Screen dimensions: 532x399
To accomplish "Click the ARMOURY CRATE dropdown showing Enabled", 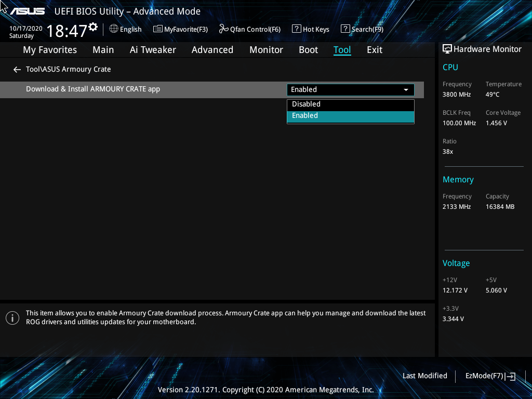I will 351,89.
